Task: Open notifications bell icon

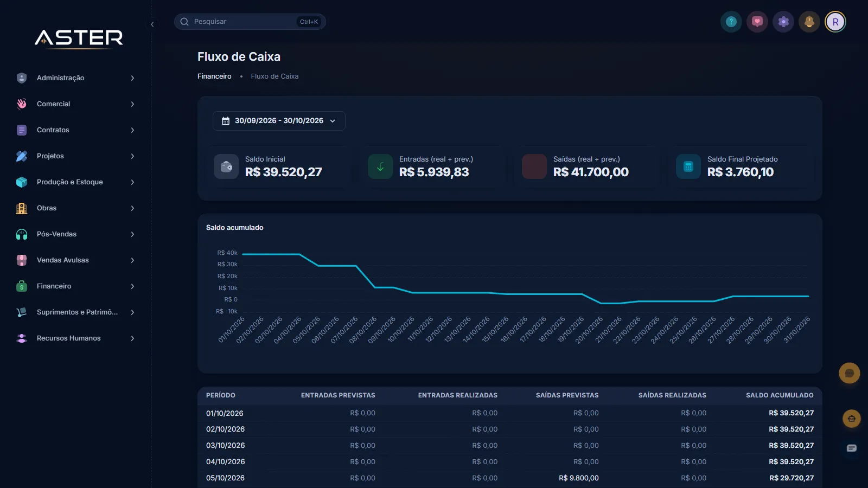Action: click(809, 22)
